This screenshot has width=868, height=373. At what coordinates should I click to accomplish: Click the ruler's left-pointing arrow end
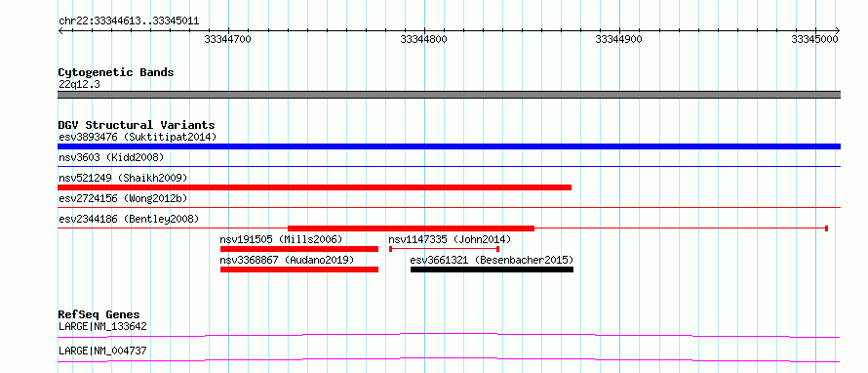(60, 30)
